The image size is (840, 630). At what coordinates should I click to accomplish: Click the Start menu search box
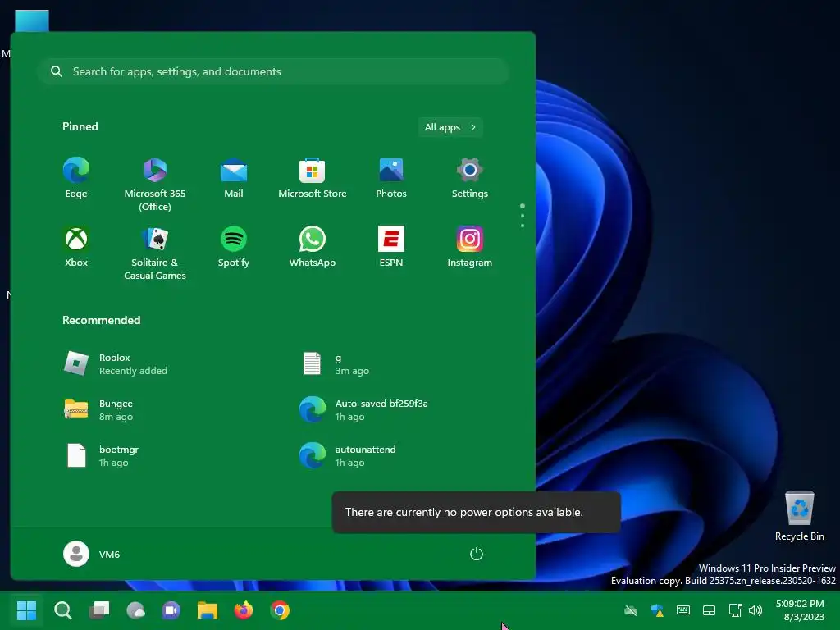click(273, 72)
